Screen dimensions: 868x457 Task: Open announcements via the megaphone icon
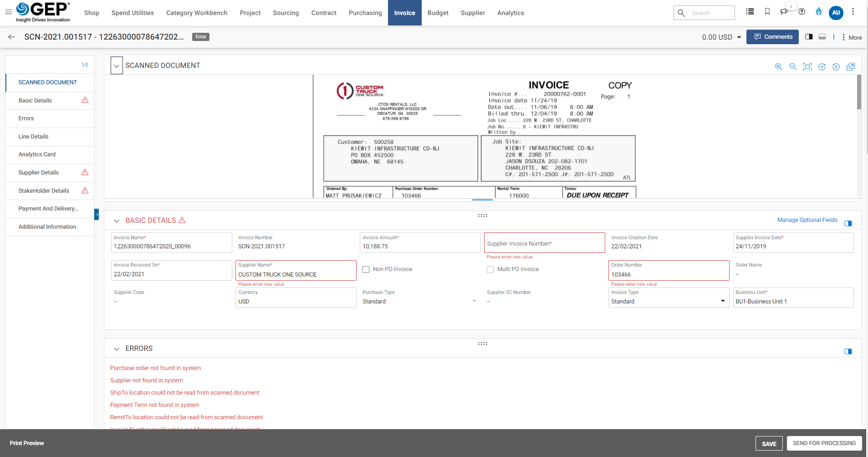(x=784, y=12)
